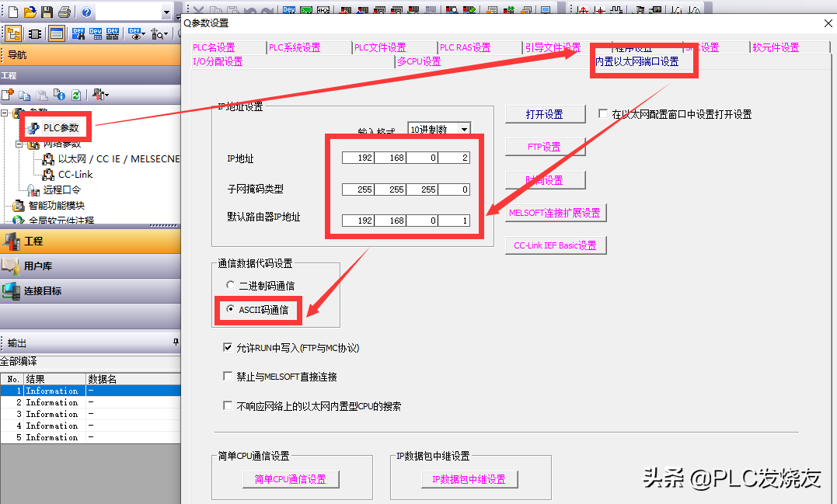The image size is (837, 504).
Task: Open Help via blue question mark icon
Action: [86, 12]
